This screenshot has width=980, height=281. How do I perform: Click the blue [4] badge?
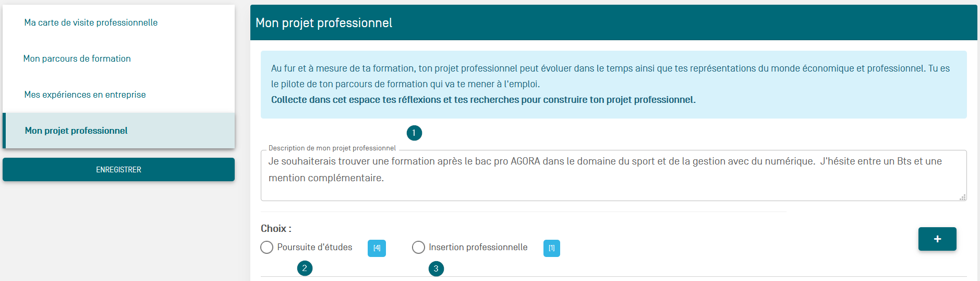(377, 248)
